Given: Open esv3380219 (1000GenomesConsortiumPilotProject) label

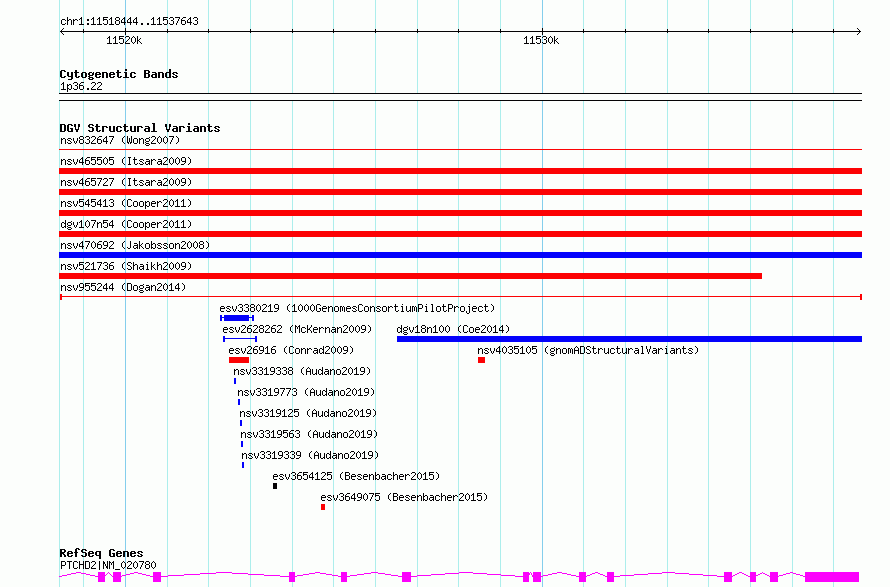Looking at the screenshot, I should pyautogui.click(x=357, y=308).
